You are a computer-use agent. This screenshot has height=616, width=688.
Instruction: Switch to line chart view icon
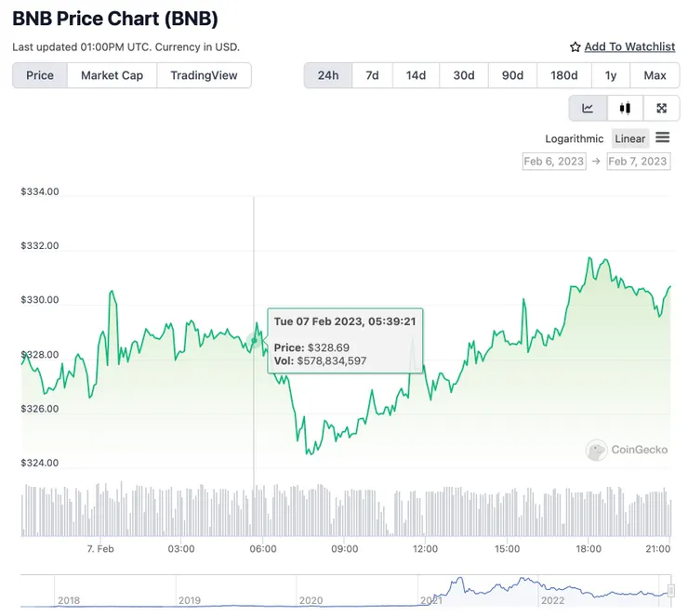click(x=588, y=108)
